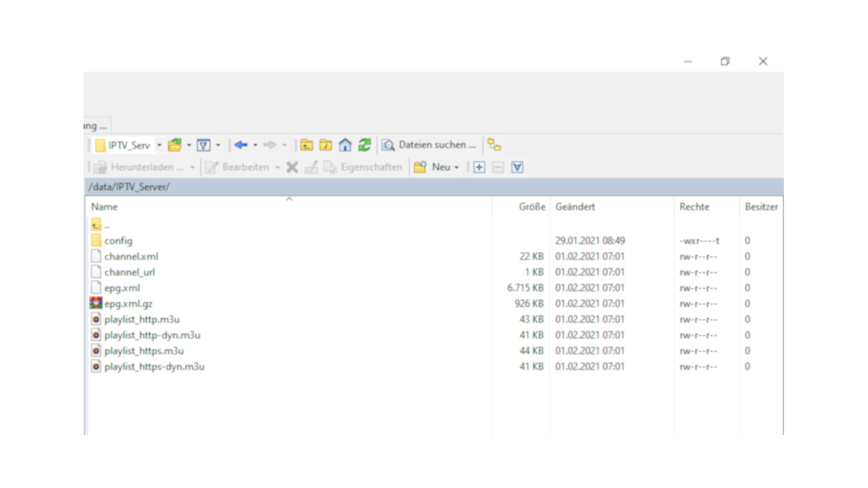Image resolution: width=868 pixels, height=488 pixels.
Task: Toggle the directory tree icon
Action: coord(494,145)
